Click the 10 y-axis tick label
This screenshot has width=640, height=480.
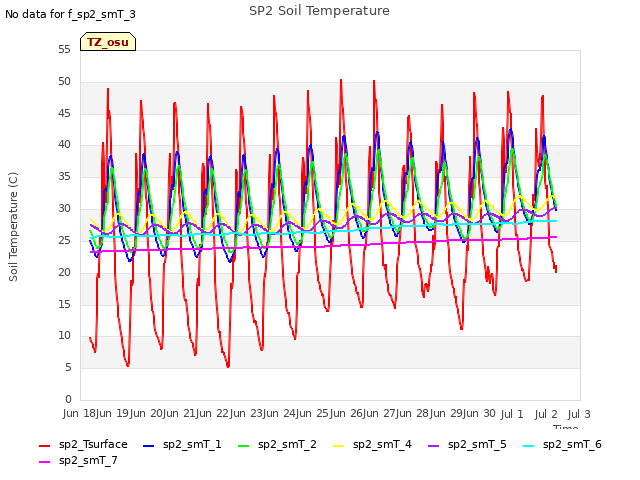pyautogui.click(x=64, y=336)
